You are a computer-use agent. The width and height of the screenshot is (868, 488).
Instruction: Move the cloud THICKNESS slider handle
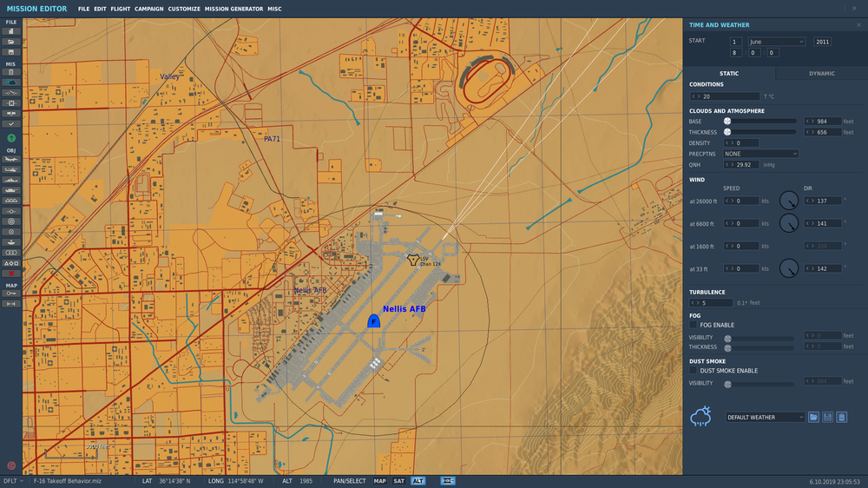click(727, 132)
